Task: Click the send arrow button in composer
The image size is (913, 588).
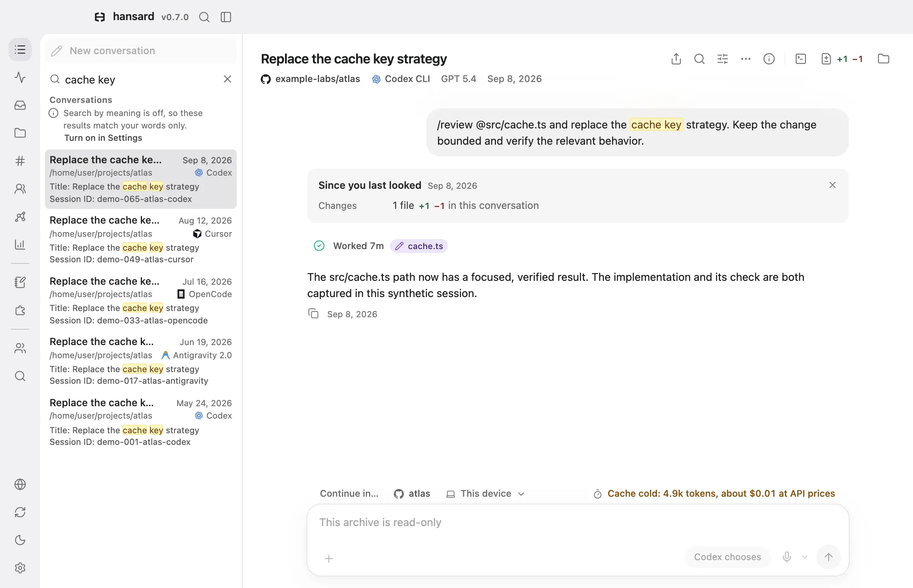Action: tap(828, 557)
